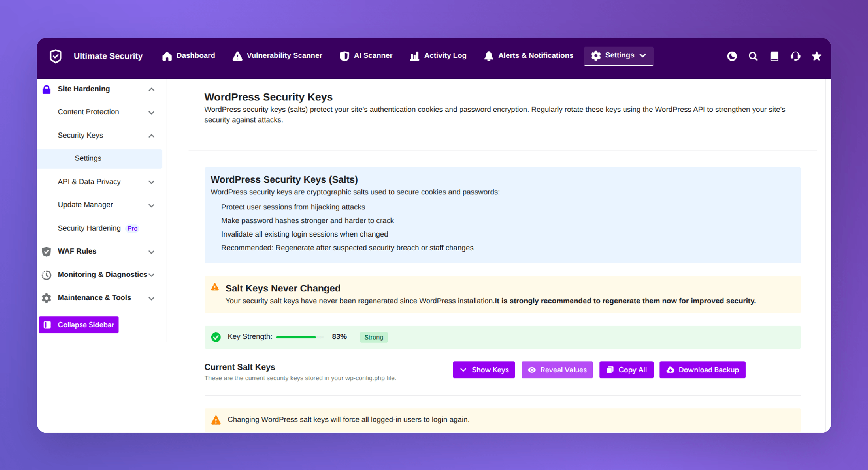Open the AI Scanner page

tap(366, 56)
